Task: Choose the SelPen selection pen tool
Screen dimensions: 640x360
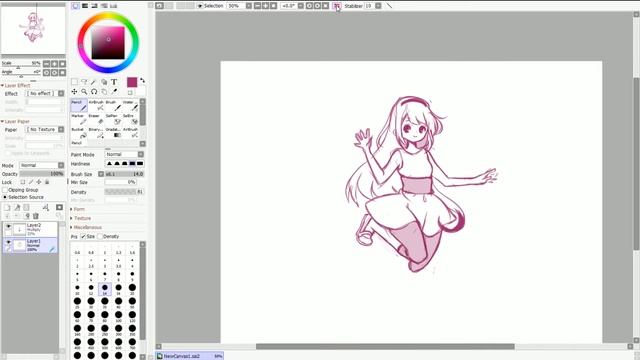Action: pyautogui.click(x=113, y=119)
